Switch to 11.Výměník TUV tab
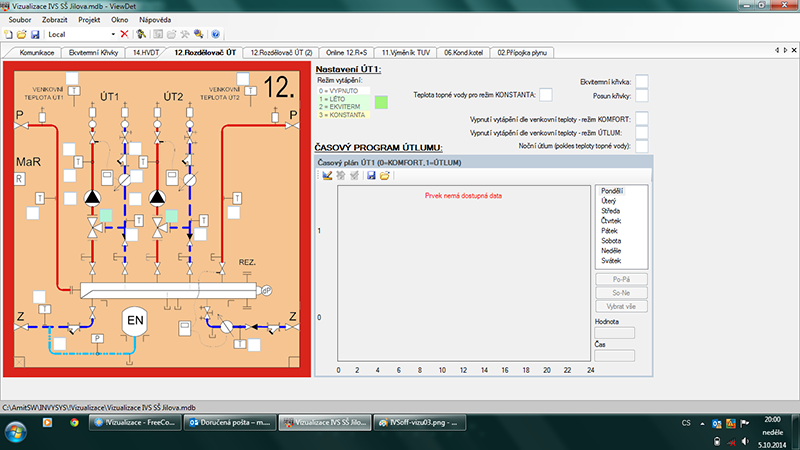 pos(406,53)
